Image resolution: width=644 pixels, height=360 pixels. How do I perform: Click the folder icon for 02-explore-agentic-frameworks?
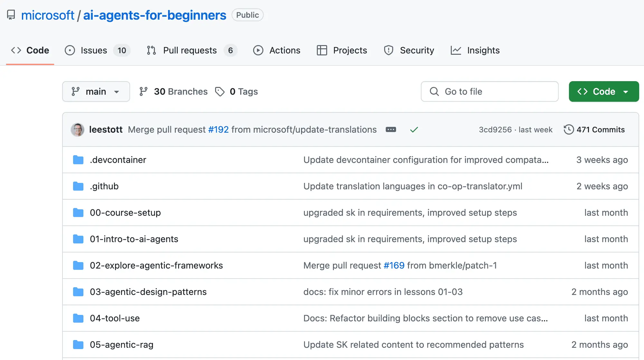78,265
